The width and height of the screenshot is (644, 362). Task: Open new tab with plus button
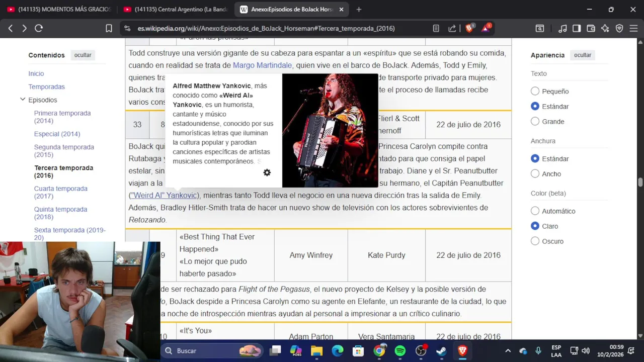[x=359, y=10]
